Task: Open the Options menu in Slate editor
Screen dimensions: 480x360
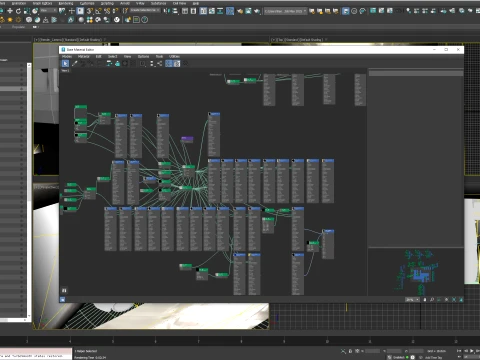Action: (143, 56)
